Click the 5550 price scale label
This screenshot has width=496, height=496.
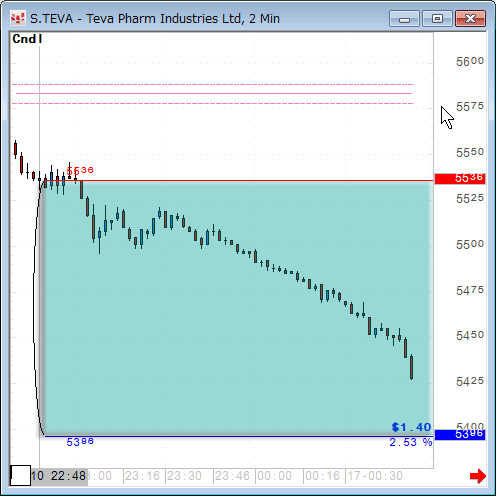tap(470, 152)
